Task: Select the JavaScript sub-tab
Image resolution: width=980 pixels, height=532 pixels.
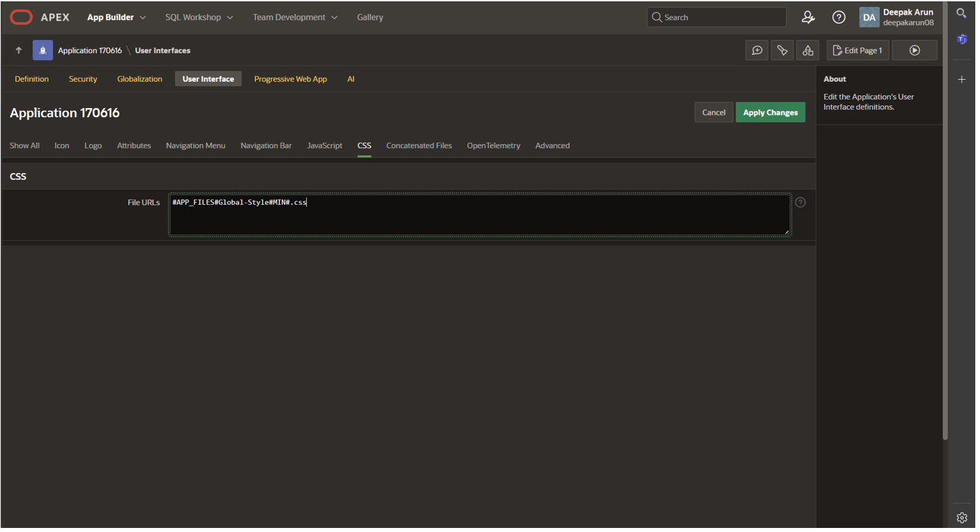Action: (324, 145)
